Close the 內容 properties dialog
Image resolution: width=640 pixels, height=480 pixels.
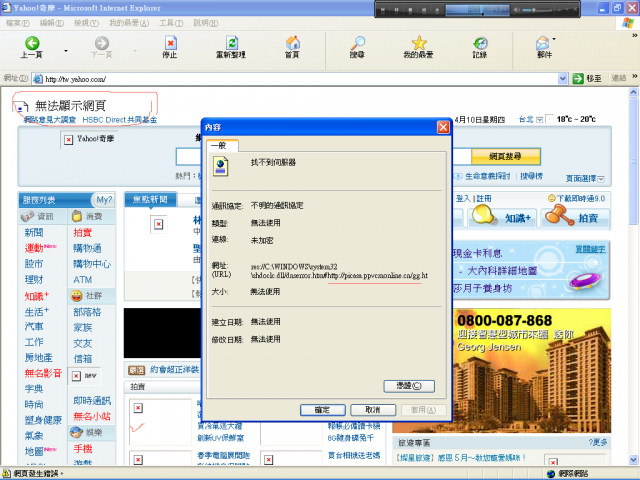443,127
